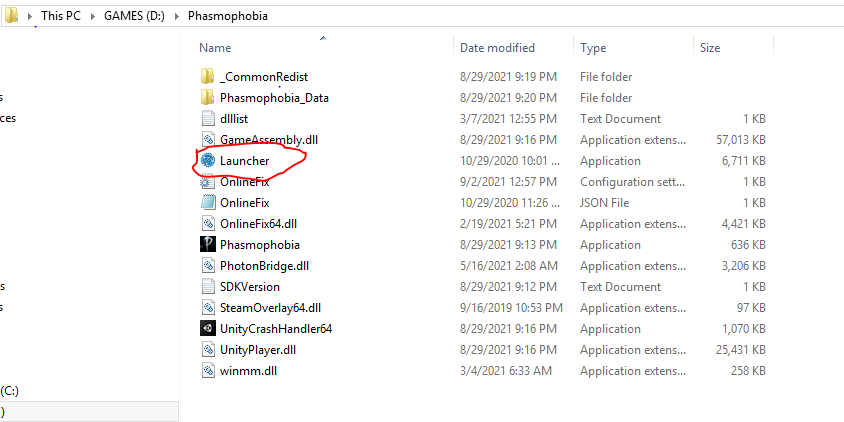The width and height of the screenshot is (844, 422).
Task: Click the Configuration sett... type cell
Action: pos(633,182)
